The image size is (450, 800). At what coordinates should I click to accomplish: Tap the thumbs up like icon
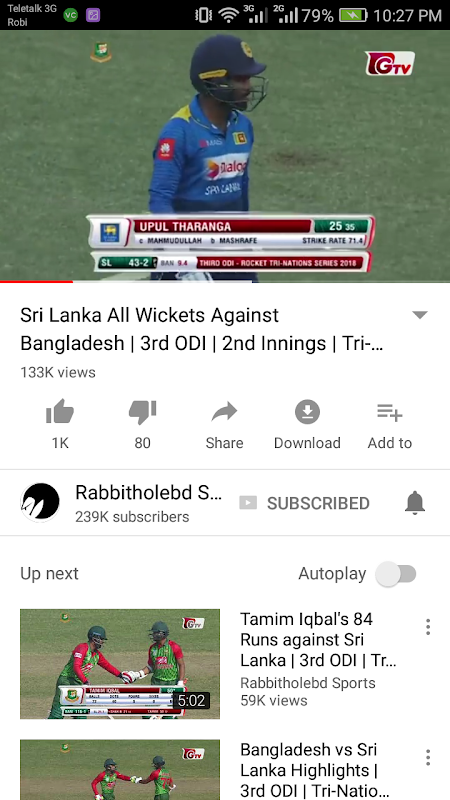tap(60, 412)
